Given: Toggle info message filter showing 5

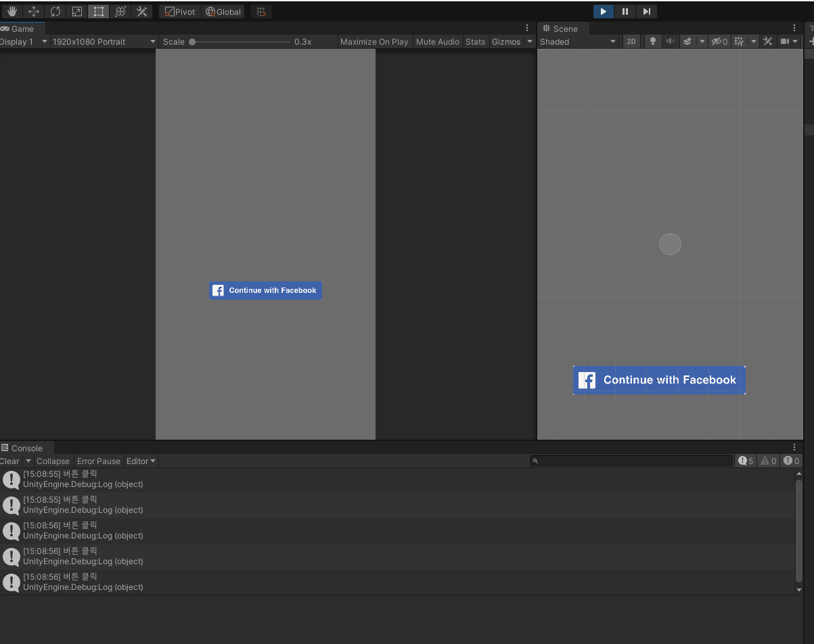Looking at the screenshot, I should tap(746, 461).
